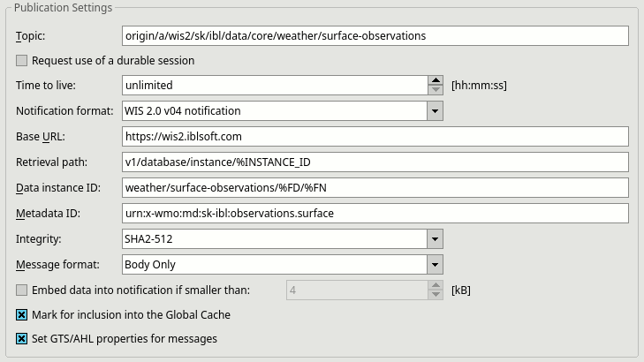The image size is (644, 362).
Task: Uncheck Mark for inclusion into Global Cache
Action: 22,315
